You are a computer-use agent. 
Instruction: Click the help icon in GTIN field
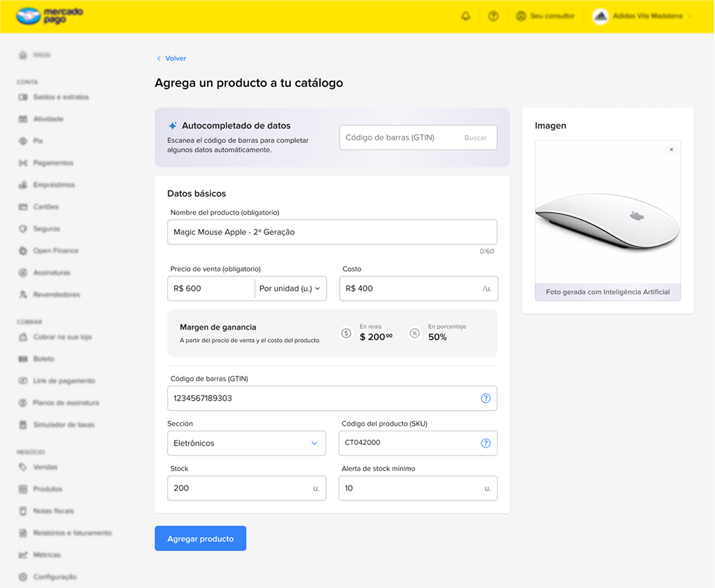tap(485, 398)
